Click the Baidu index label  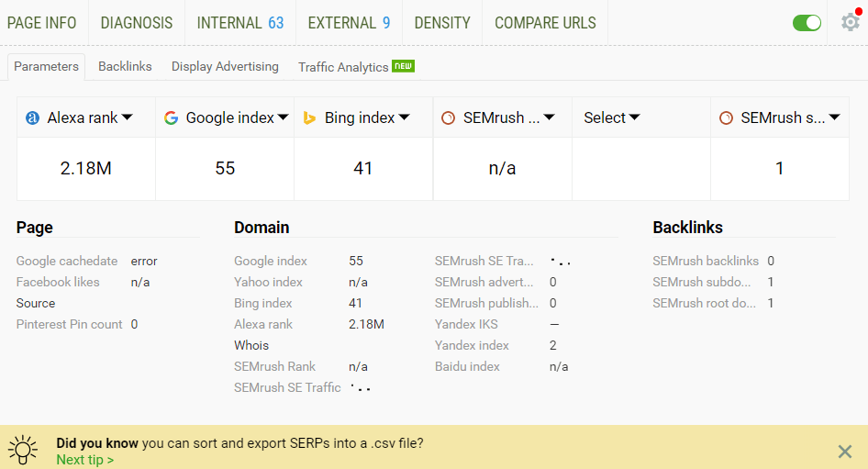(x=467, y=366)
